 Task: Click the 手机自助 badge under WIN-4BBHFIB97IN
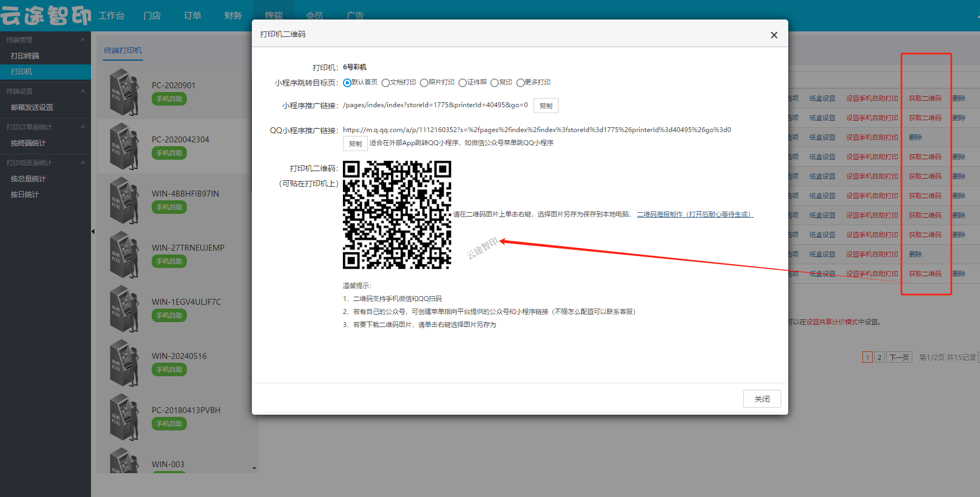169,207
